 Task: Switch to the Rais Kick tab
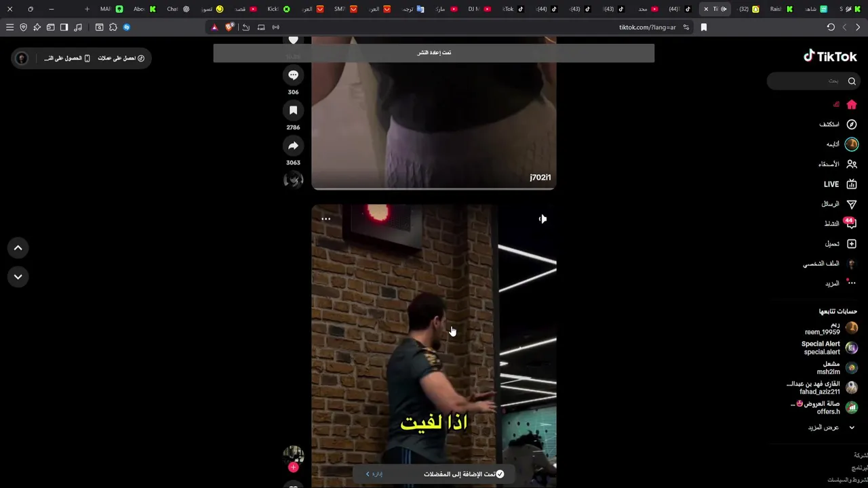(781, 9)
